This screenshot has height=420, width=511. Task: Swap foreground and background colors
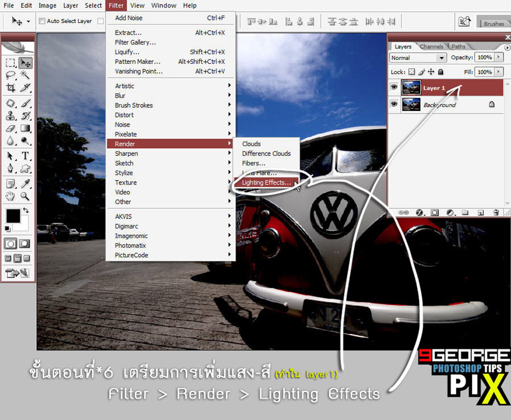click(26, 211)
